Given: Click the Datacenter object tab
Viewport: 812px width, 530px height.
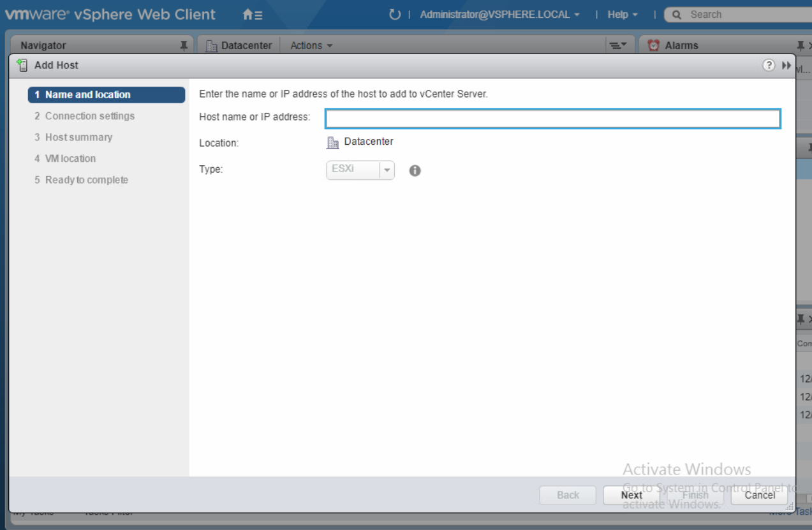Looking at the screenshot, I should [239, 46].
